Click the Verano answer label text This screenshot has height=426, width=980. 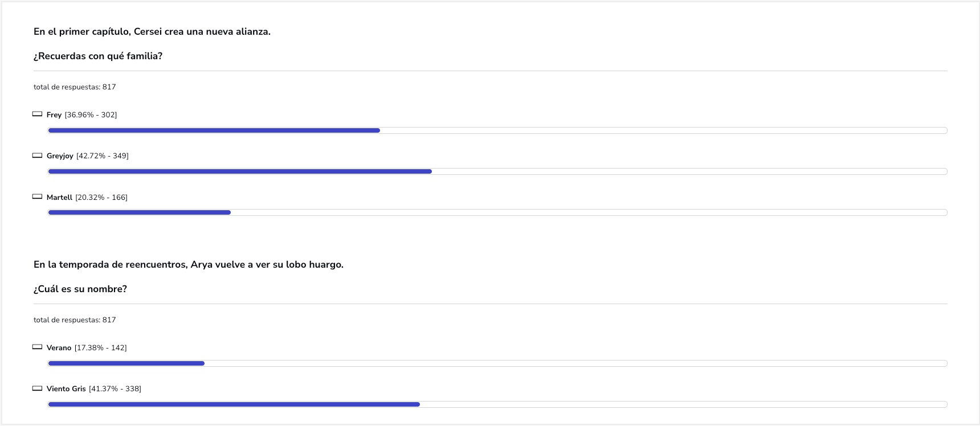[x=59, y=347]
